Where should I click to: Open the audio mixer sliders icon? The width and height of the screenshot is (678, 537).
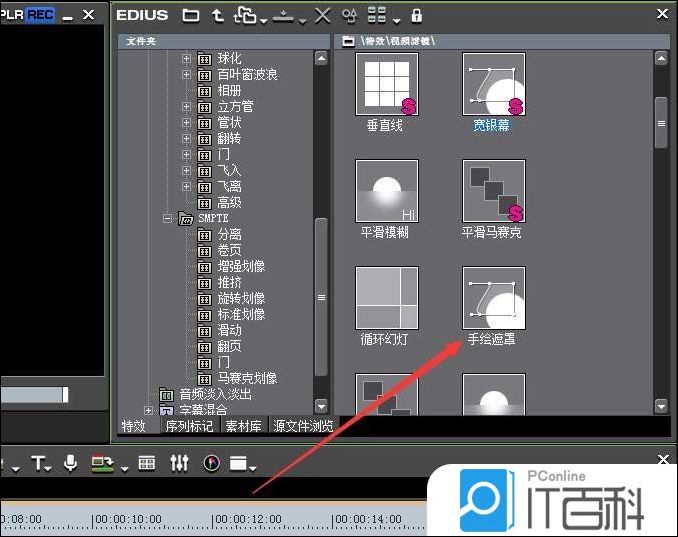pos(180,463)
